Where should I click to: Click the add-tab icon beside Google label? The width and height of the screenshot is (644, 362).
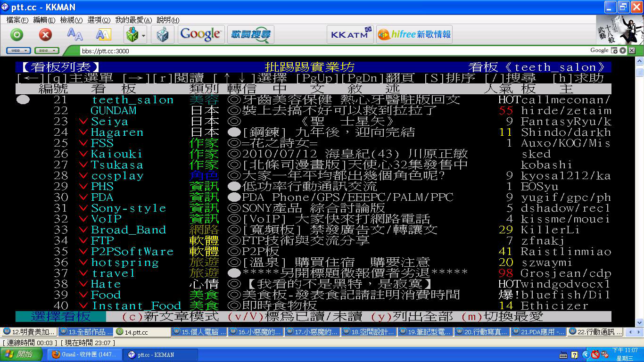615,50
